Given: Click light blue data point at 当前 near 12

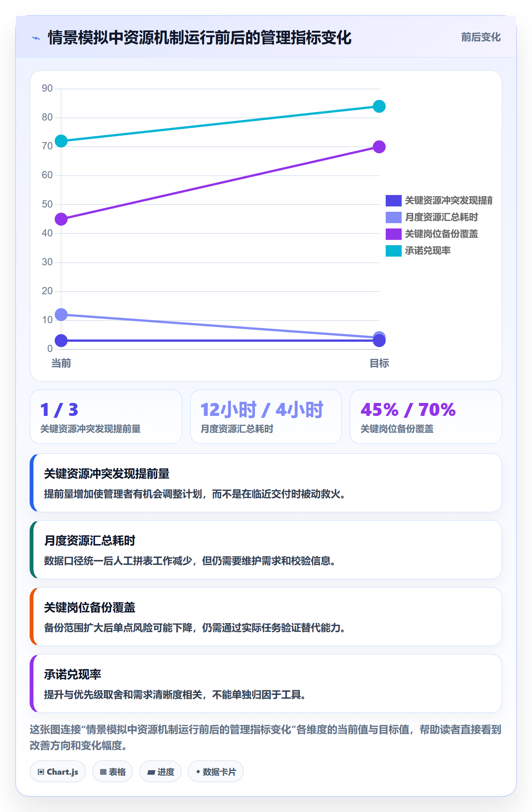Looking at the screenshot, I should pyautogui.click(x=61, y=314).
